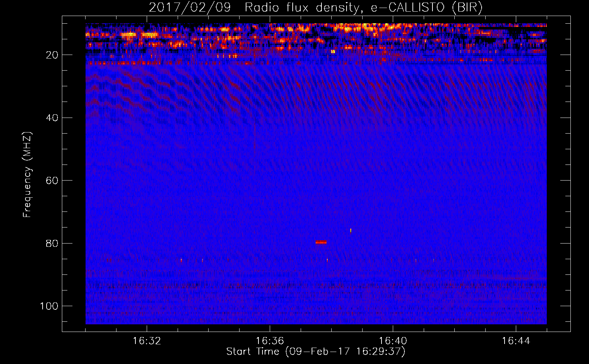Click the 16:36 time tick label
589x364 pixels.
270,341
